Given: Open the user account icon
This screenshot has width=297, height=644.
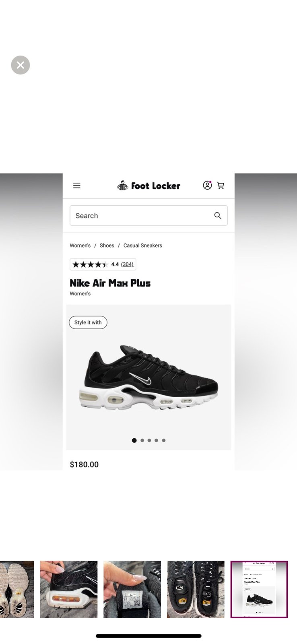Looking at the screenshot, I should (x=207, y=185).
